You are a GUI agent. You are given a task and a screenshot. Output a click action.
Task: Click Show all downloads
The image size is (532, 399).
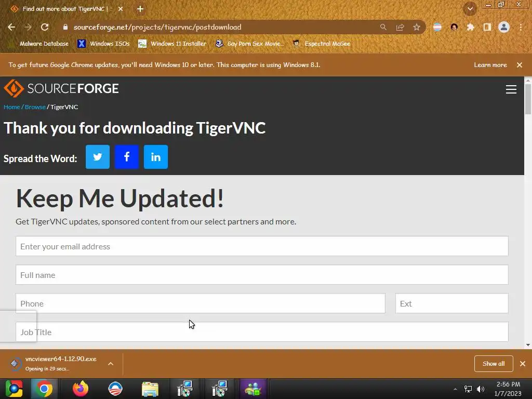coord(494,364)
